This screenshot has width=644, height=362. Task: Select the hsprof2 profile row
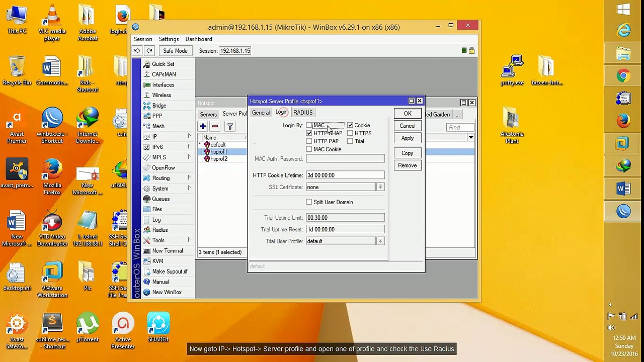click(223, 159)
